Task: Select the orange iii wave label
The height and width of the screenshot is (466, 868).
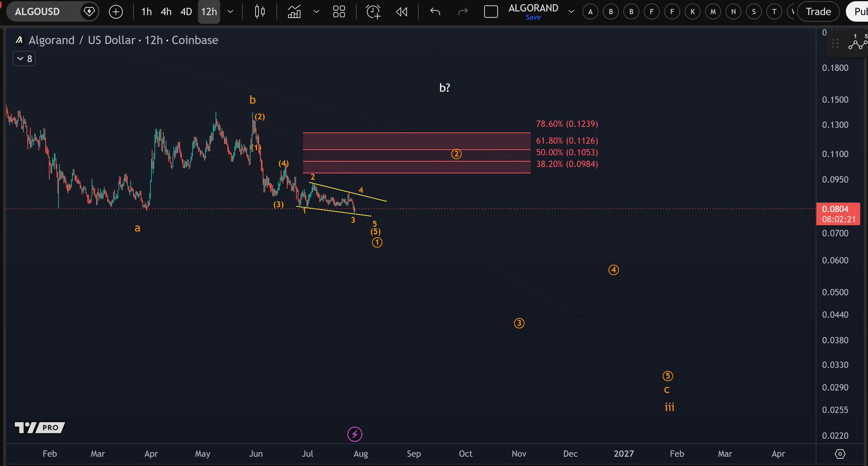Action: point(670,407)
